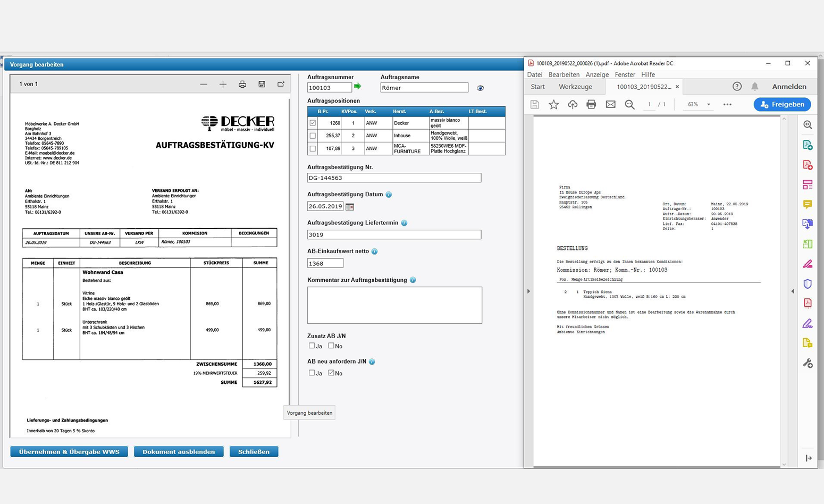Open Acrobat notifications bell
Image resolution: width=824 pixels, height=504 pixels.
[x=754, y=87]
